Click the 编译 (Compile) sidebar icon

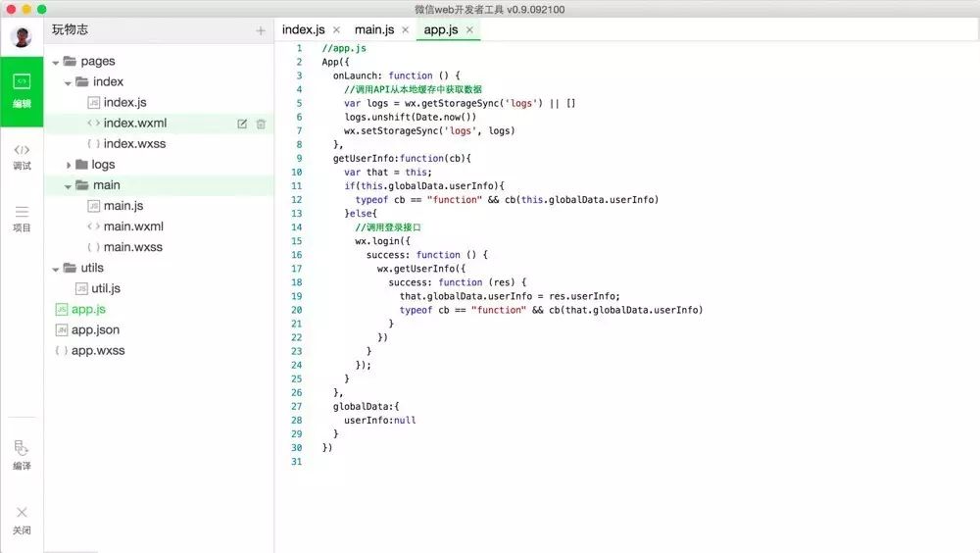[22, 455]
